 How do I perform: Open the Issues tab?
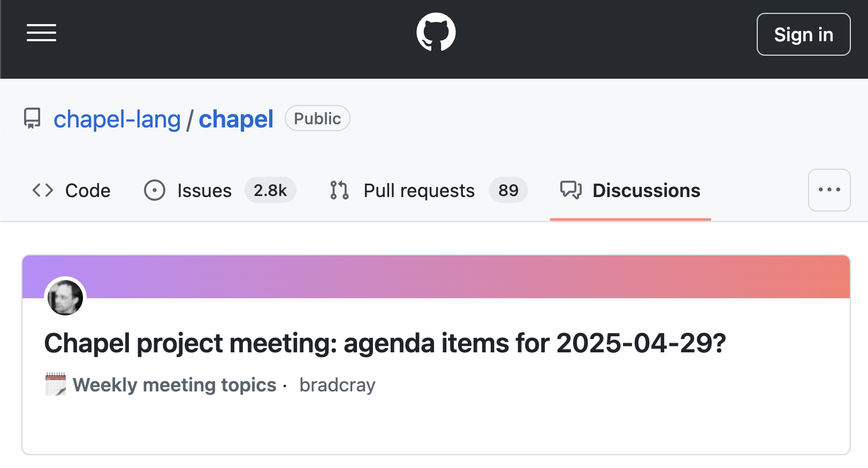tap(220, 190)
